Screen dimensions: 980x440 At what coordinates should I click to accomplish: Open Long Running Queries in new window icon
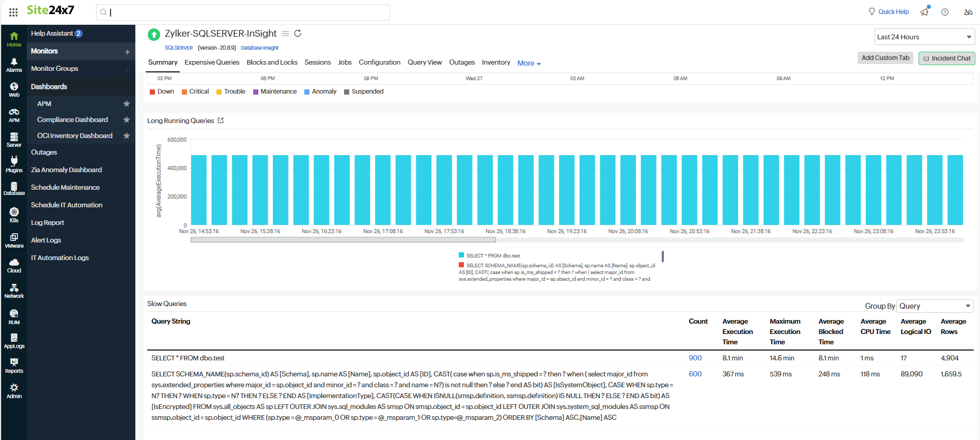pyautogui.click(x=221, y=120)
